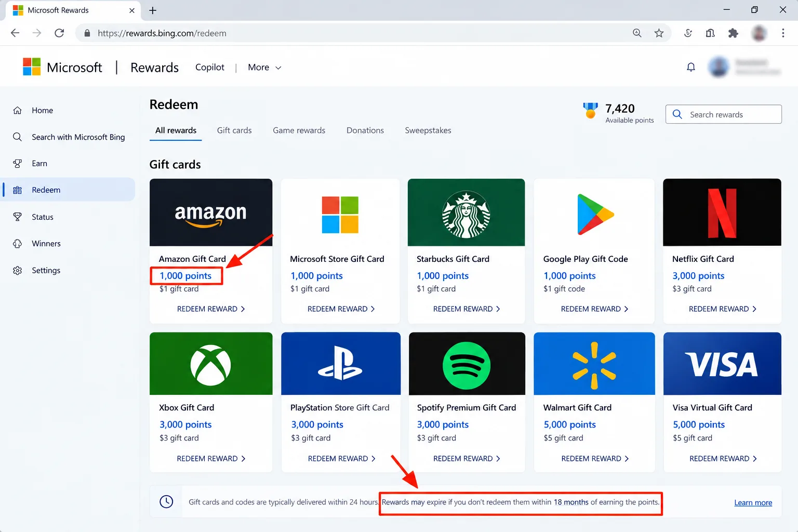Select the All rewards tab
Viewport: 798px width, 532px height.
(176, 130)
